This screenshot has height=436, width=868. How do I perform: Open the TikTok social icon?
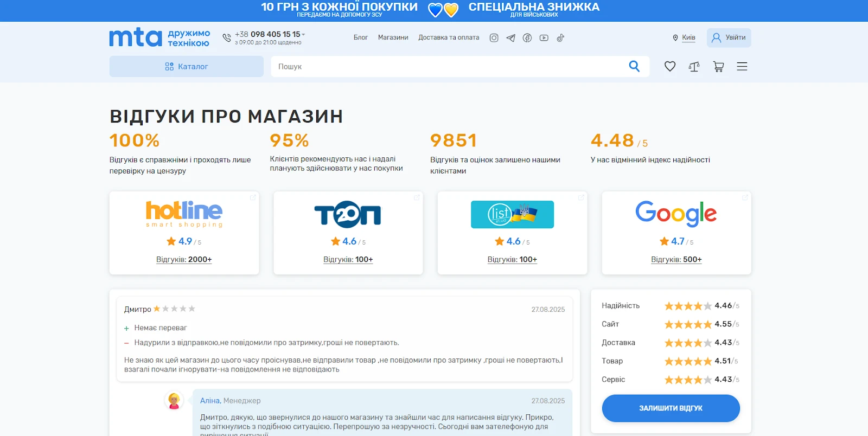pos(560,38)
